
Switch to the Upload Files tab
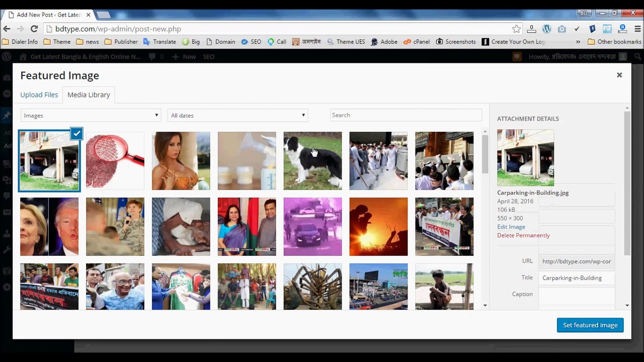point(39,95)
